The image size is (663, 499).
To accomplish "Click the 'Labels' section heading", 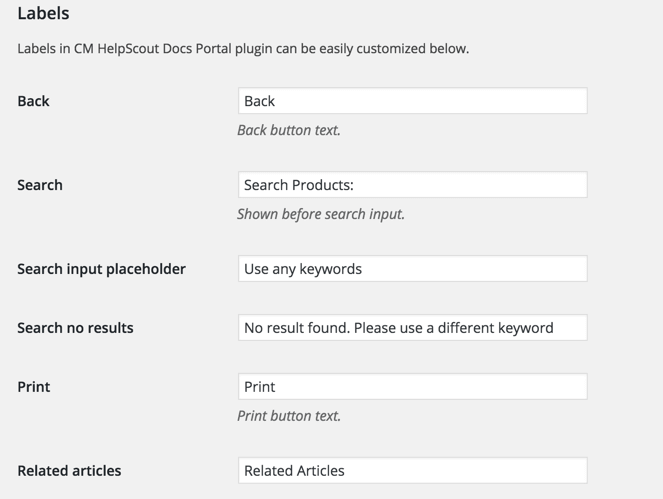I will click(x=43, y=15).
